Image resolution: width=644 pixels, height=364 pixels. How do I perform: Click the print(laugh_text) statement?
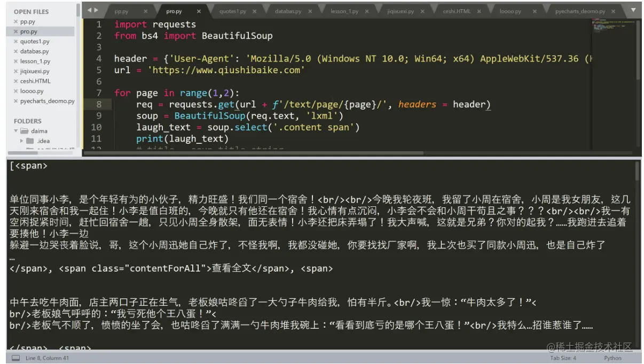[182, 139]
